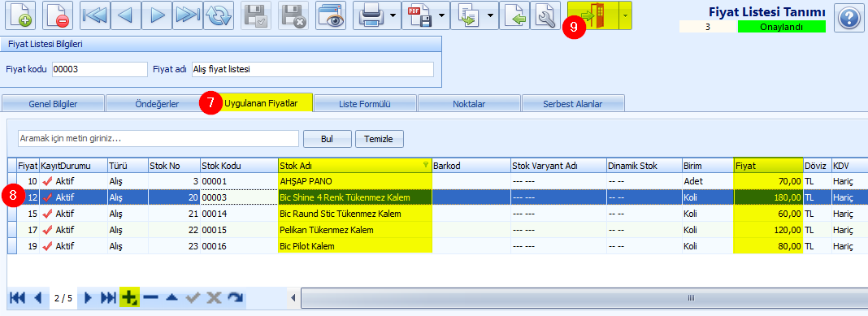This screenshot has height=316, width=868.
Task: Open the dropdown arrow beside the printer
Action: 393,15
